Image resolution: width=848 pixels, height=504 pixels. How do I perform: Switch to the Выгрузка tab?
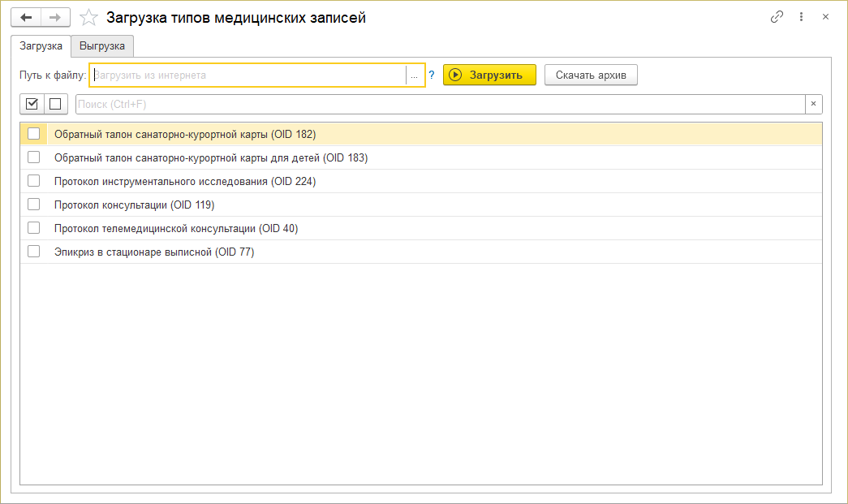pos(102,46)
